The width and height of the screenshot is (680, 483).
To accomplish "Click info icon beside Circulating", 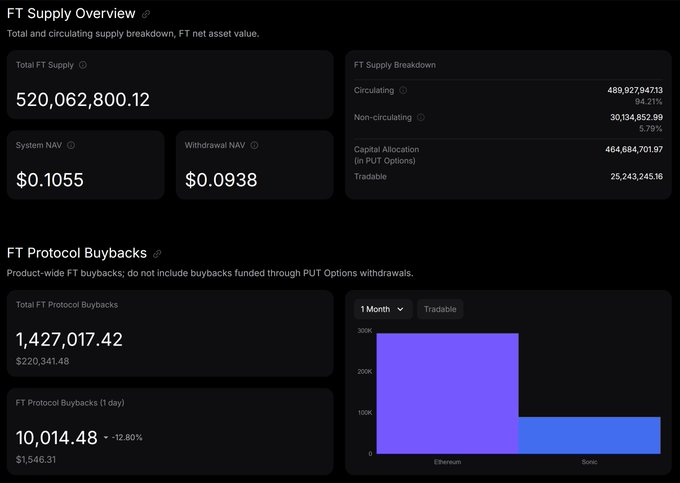I will tap(403, 90).
